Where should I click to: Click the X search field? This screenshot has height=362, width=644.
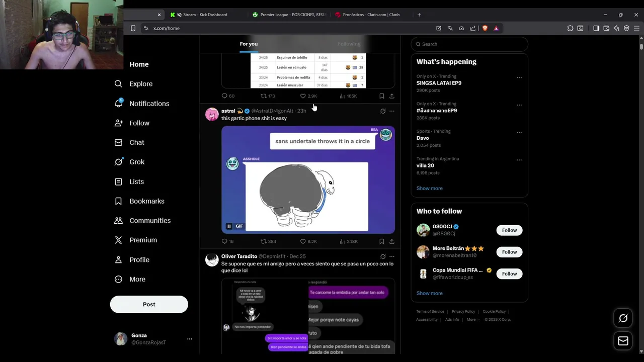pos(469,44)
